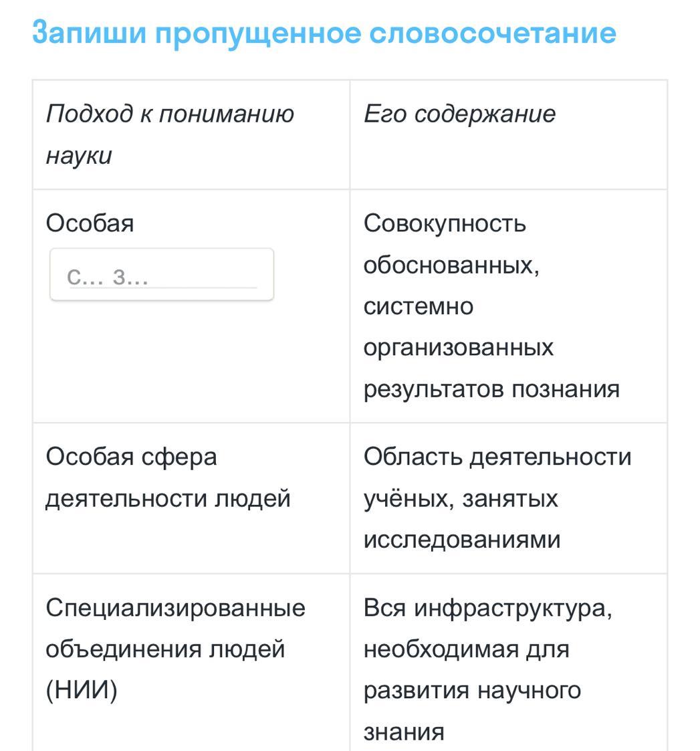The image size is (700, 751).
Task: Click the word 'организованных' in the cell
Action: 458,348
